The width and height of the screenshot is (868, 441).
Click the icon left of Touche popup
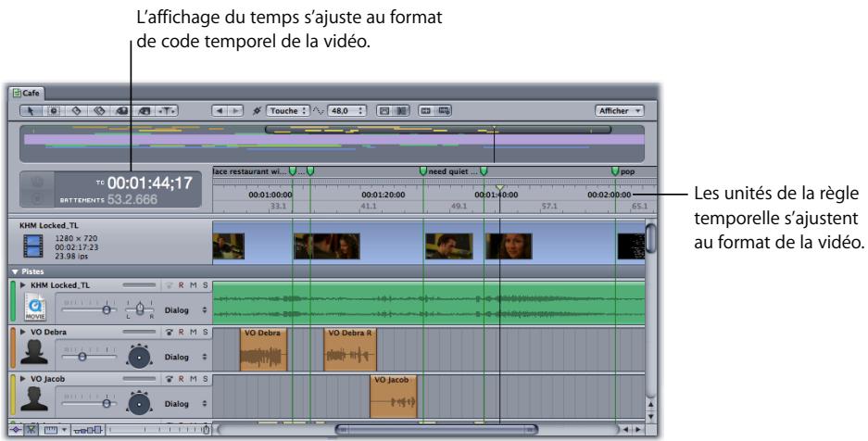pyautogui.click(x=257, y=110)
